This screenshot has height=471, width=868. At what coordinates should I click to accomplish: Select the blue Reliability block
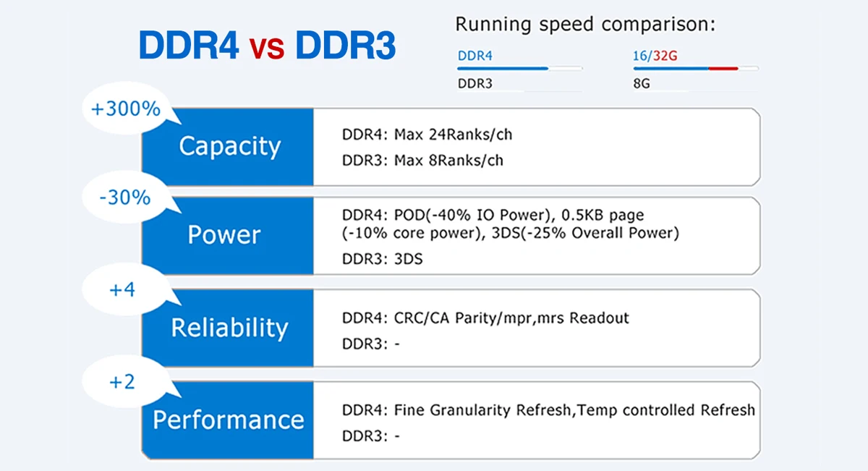[x=228, y=328]
